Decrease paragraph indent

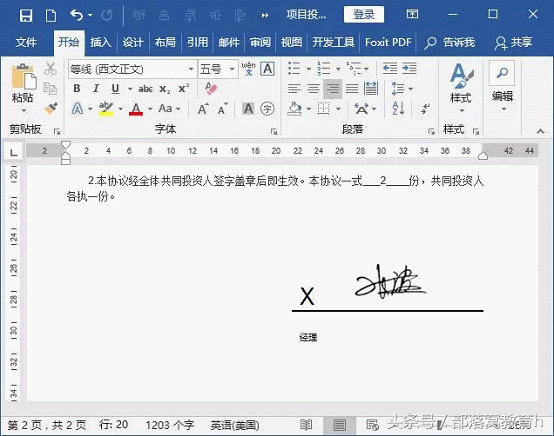390,68
